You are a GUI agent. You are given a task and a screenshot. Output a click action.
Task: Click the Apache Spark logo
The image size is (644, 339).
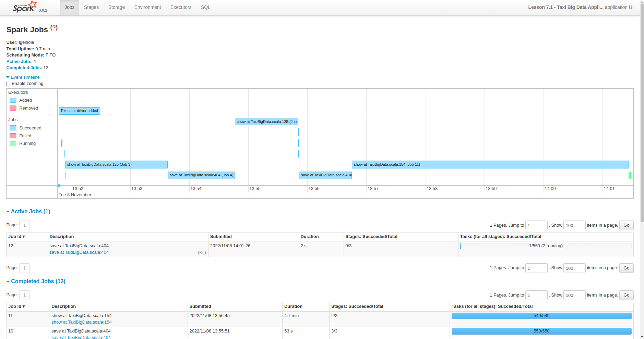point(25,7)
